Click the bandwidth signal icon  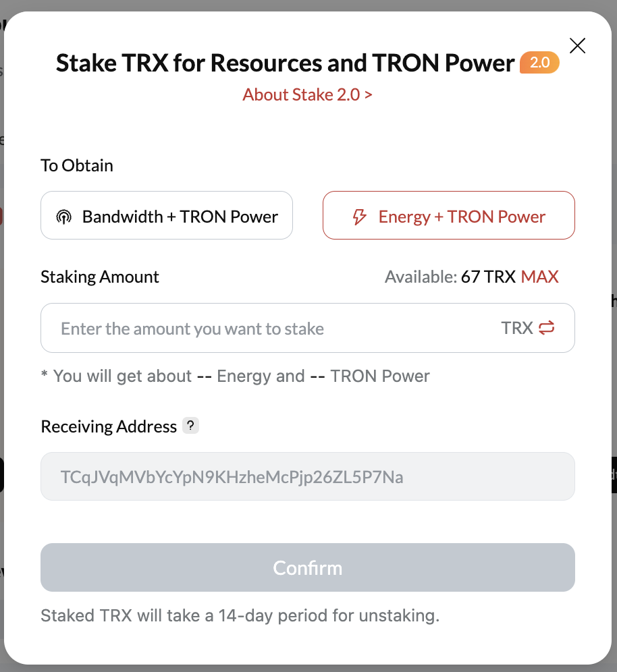click(63, 217)
